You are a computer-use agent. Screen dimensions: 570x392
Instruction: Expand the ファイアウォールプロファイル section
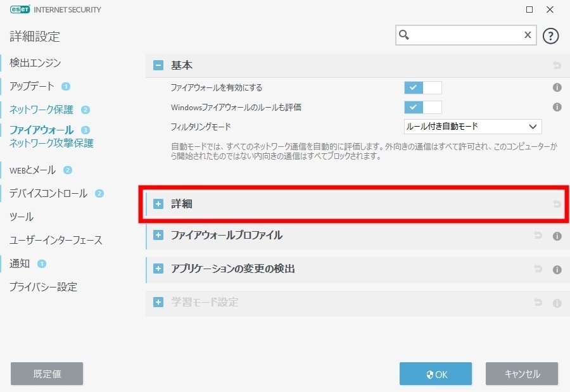pyautogui.click(x=158, y=236)
